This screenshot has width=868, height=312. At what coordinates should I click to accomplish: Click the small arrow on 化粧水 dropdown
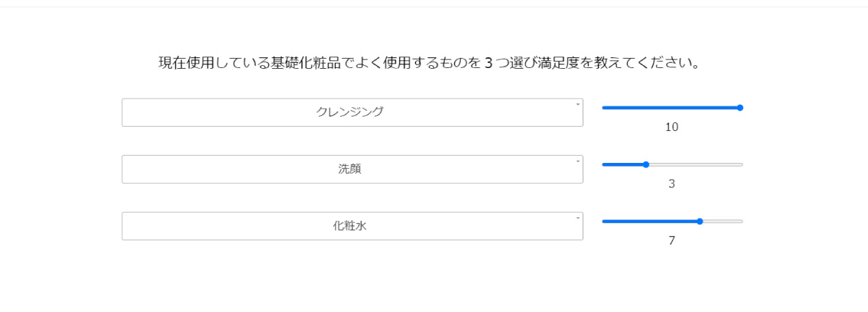click(578, 218)
